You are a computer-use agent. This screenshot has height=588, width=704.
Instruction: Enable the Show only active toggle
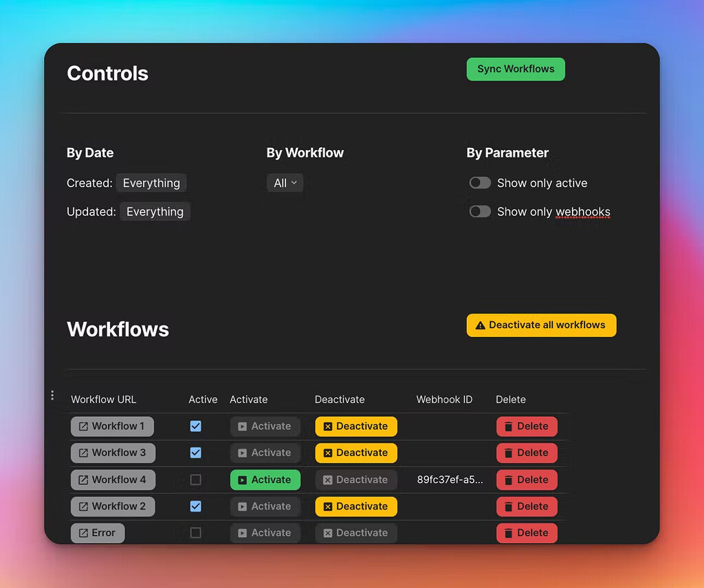(x=480, y=183)
